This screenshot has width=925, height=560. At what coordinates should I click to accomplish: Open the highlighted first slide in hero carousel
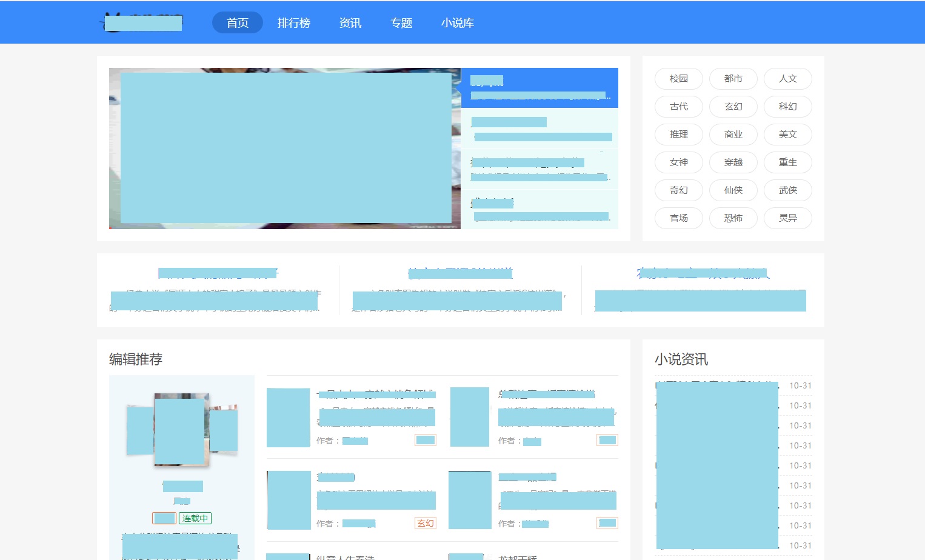click(x=539, y=88)
